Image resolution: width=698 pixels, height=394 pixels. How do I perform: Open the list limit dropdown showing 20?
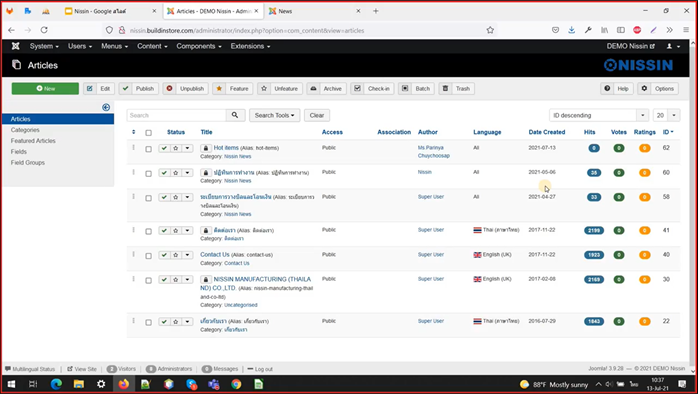(x=666, y=115)
